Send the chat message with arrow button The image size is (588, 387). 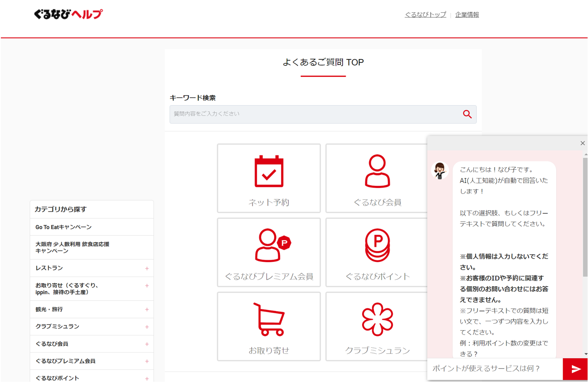575,369
